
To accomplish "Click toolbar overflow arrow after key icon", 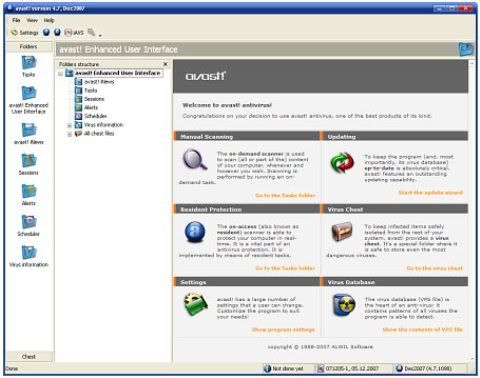I will 100,35.
